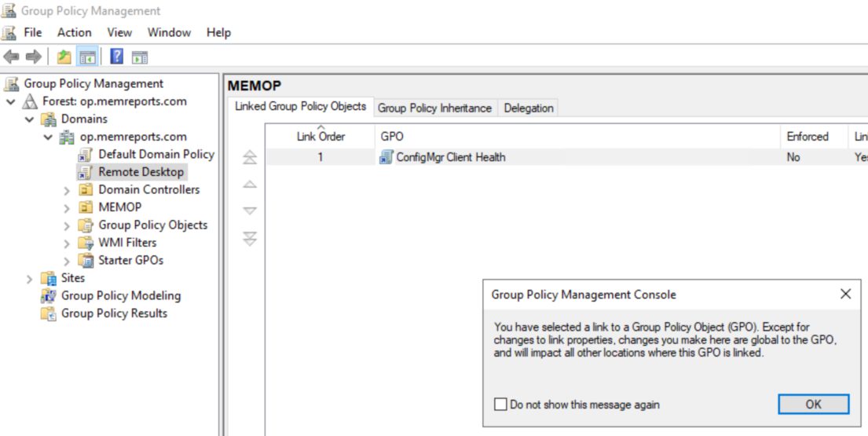Screen dimensions: 868x436
Task: Close the Group Policy Management Console dialog
Action: (x=845, y=295)
